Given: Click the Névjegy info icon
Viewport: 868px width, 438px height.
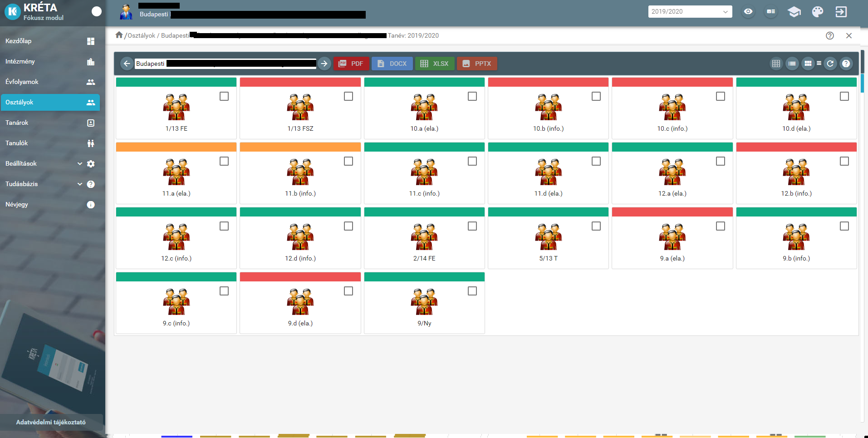Looking at the screenshot, I should click(x=91, y=205).
